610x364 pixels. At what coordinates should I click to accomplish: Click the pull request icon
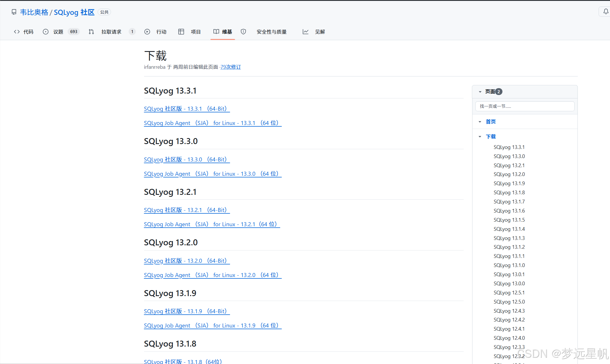click(x=91, y=32)
